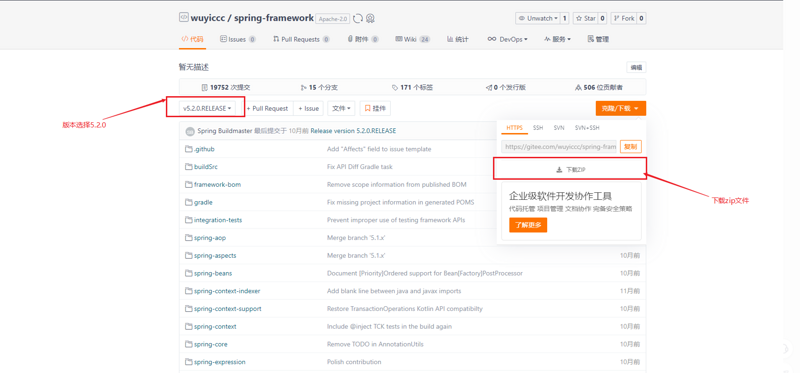
Task: Select the HTTPS clone tab
Action: coord(514,128)
